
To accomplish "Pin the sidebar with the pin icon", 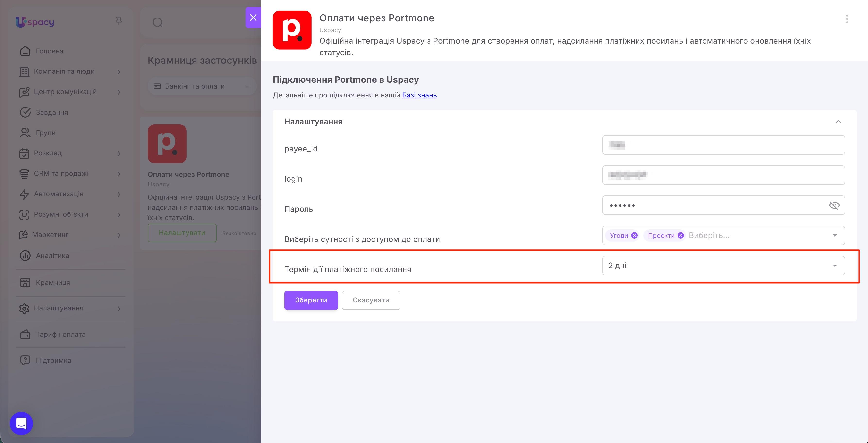I will click(119, 21).
